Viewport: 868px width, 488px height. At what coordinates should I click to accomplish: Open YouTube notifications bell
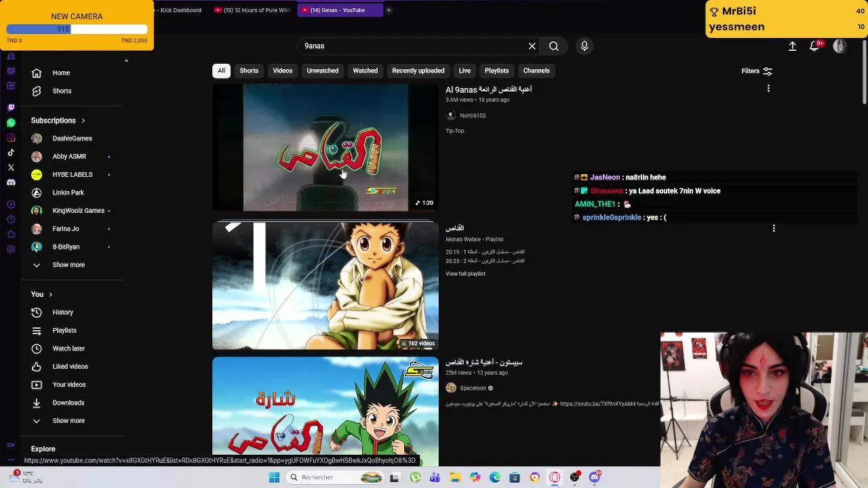(x=814, y=46)
